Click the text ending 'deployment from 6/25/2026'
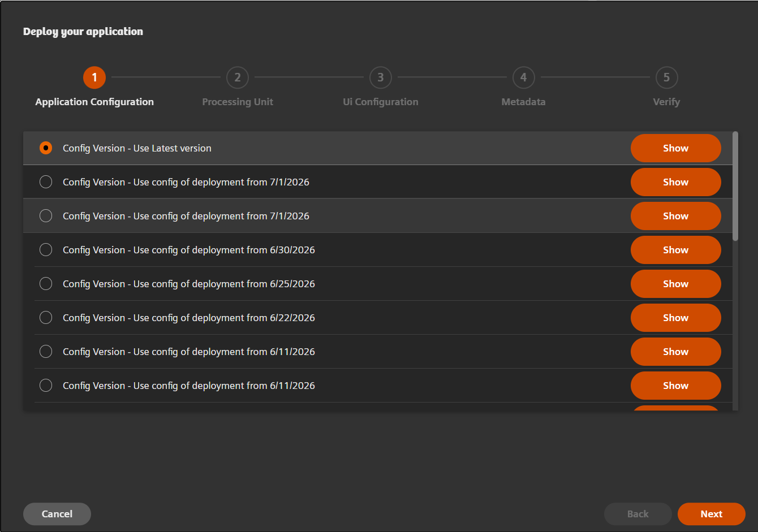The height and width of the screenshot is (532, 758). (x=189, y=284)
